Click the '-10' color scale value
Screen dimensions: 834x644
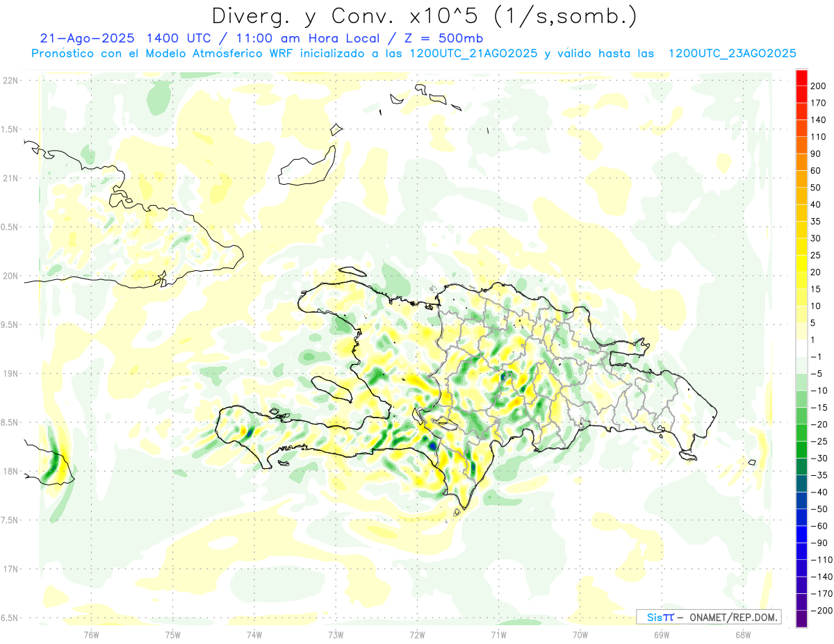pos(818,390)
